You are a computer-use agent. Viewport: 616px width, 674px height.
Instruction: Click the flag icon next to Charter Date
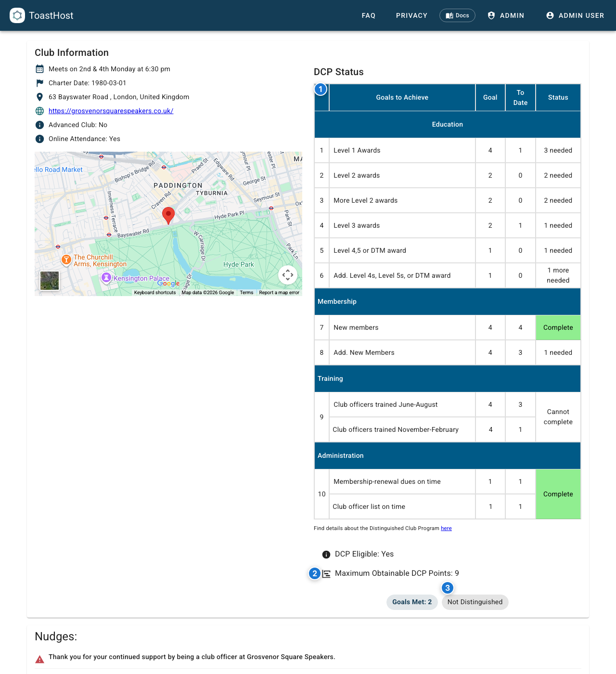pyautogui.click(x=39, y=83)
